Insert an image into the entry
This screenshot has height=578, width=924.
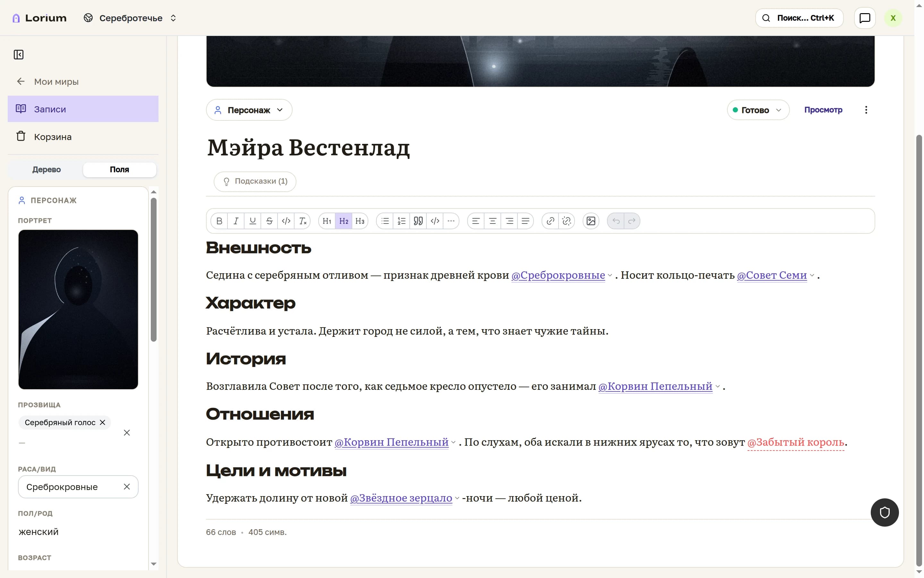point(591,221)
